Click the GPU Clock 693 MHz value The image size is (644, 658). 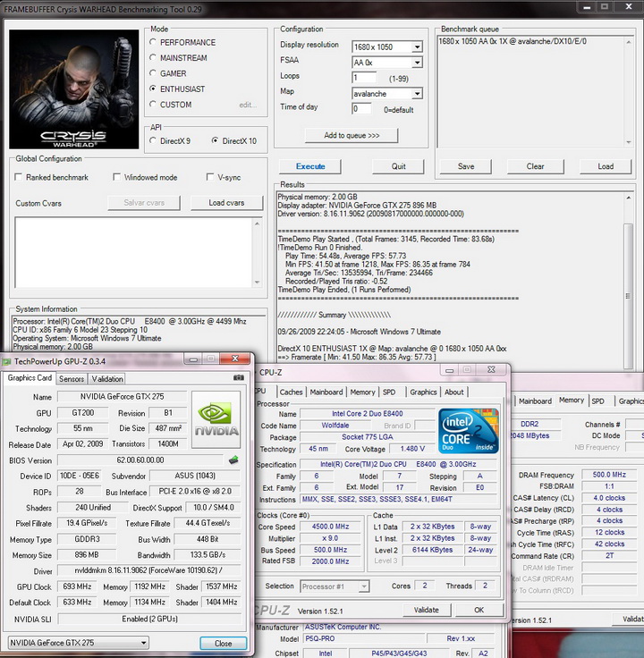(x=77, y=586)
